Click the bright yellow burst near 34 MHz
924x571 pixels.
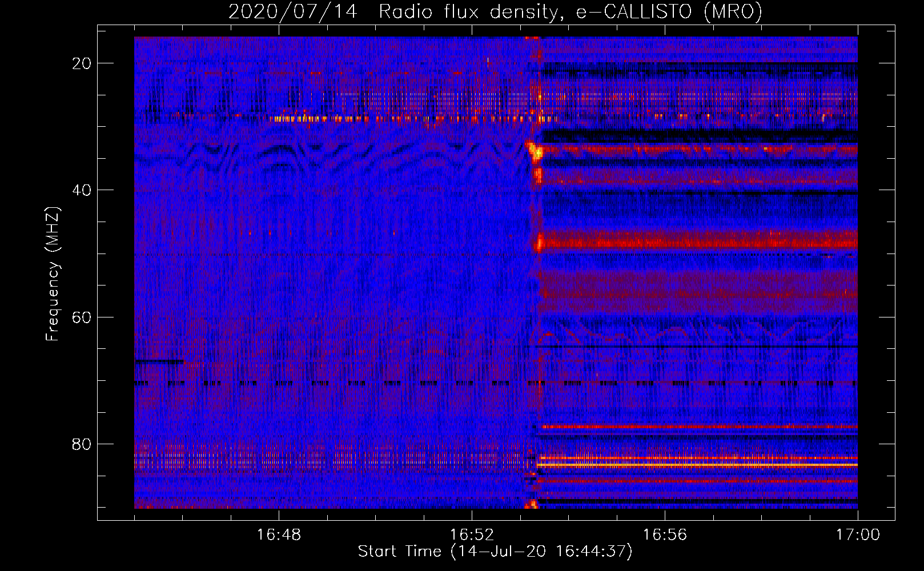tap(536, 152)
